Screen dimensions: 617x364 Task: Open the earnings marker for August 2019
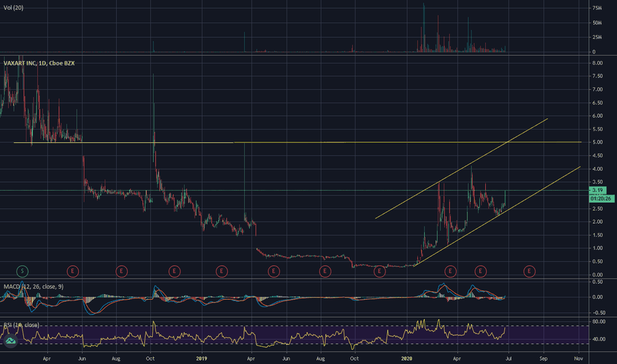pyautogui.click(x=325, y=271)
